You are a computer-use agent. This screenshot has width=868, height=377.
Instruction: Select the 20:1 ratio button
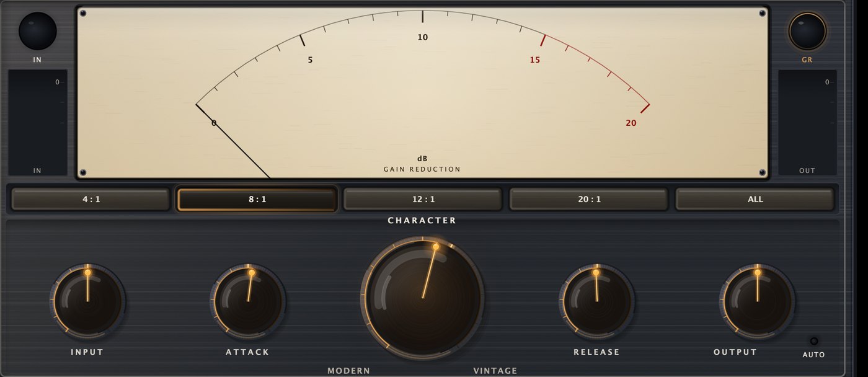coord(589,199)
